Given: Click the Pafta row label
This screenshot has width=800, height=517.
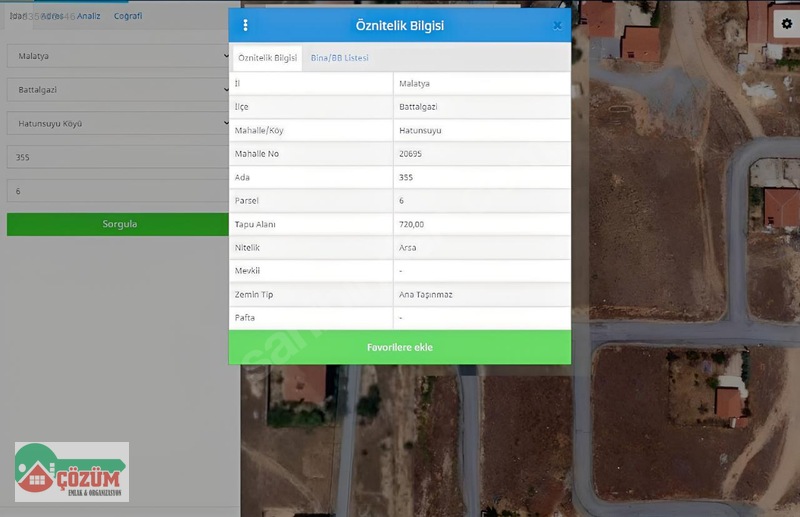Looking at the screenshot, I should pyautogui.click(x=244, y=317).
